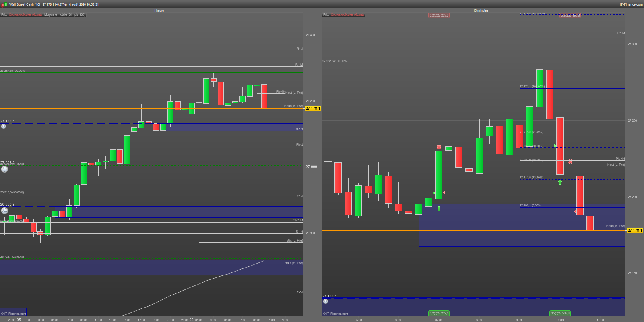
Task: Click the R1 M pivot label on the 1 heure chart
Action: click(299, 64)
